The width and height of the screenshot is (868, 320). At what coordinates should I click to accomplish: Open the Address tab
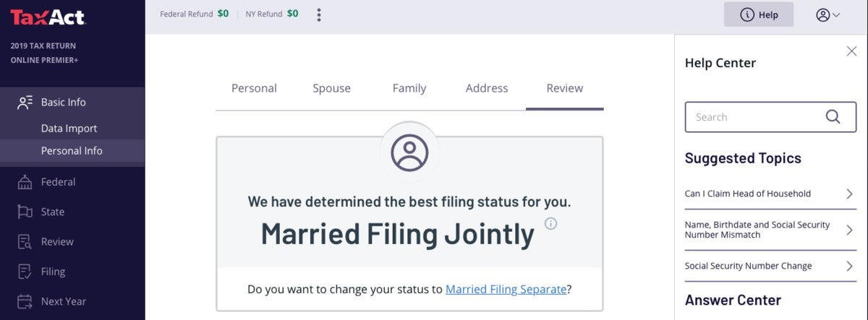tap(487, 88)
